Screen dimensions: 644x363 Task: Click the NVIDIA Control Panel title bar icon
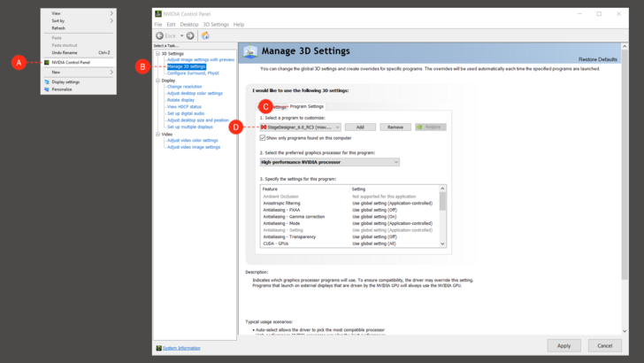158,14
